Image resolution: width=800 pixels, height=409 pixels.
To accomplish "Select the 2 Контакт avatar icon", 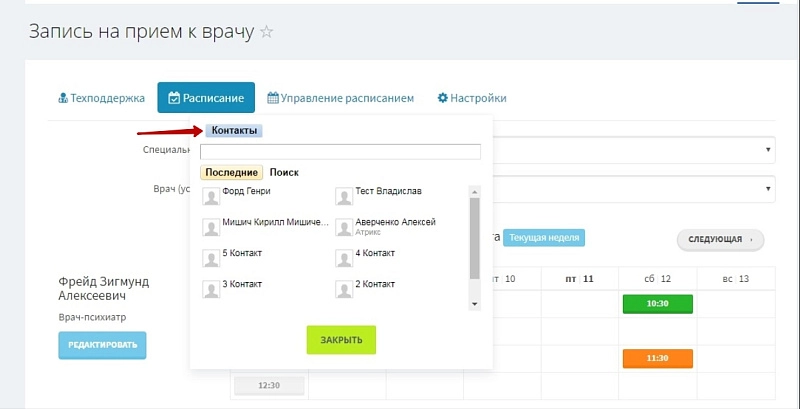I will pos(344,289).
